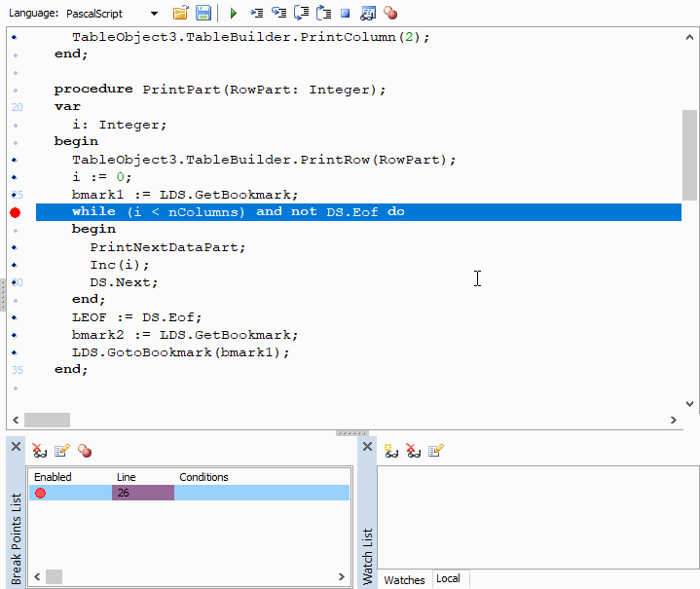Click gutter marker beside Inc(i) line
700x589 pixels.
[x=15, y=265]
